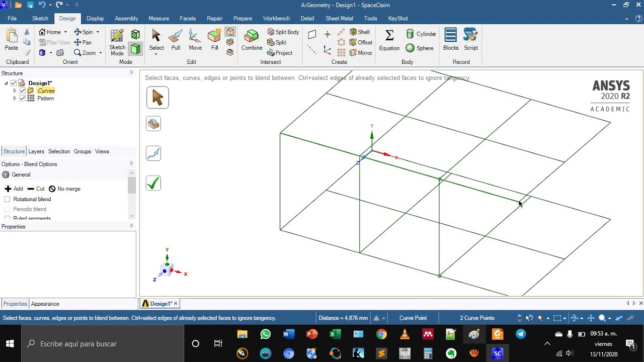This screenshot has height=362, width=644.
Task: Switch to the Appearance tab
Action: point(45,304)
